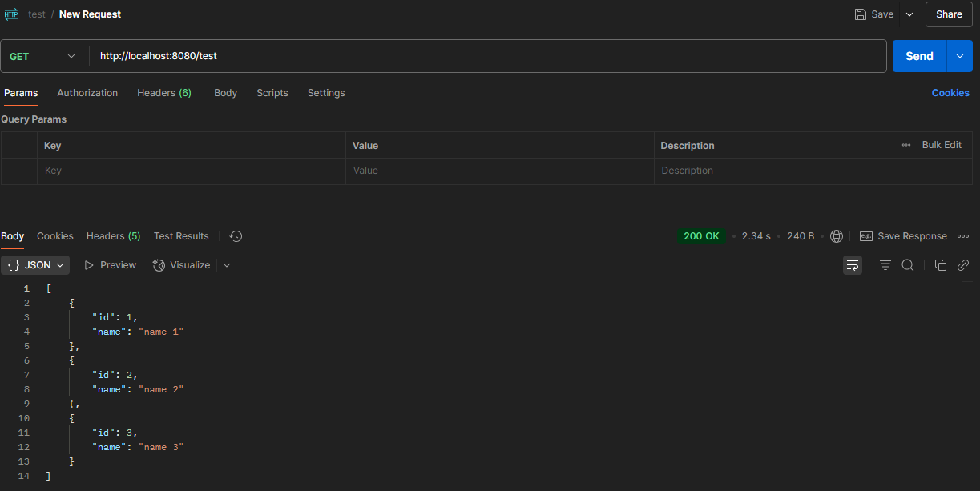Click line number 14 in the gutter
The image size is (980, 491).
(x=23, y=476)
